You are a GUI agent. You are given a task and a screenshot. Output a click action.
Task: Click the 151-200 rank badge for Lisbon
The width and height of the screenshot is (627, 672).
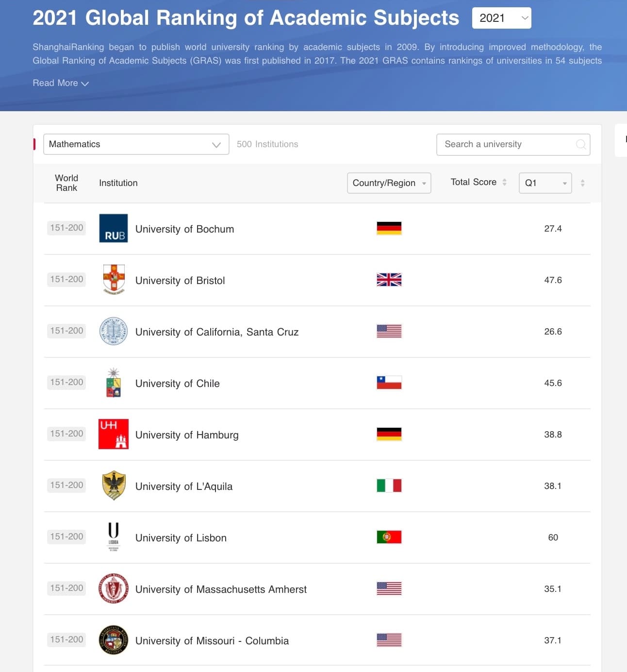tap(66, 537)
